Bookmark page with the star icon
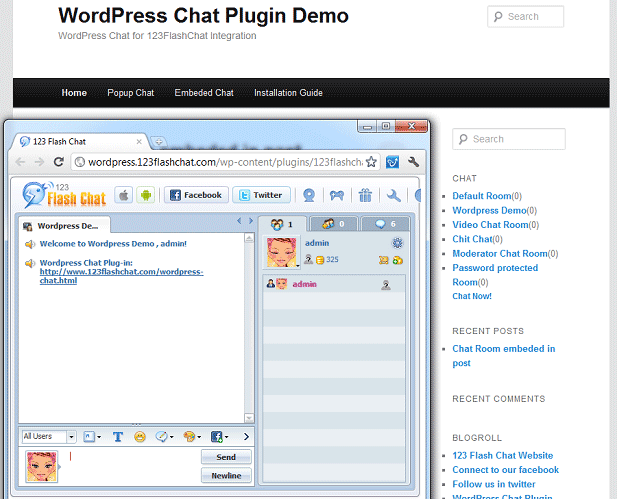 point(371,162)
